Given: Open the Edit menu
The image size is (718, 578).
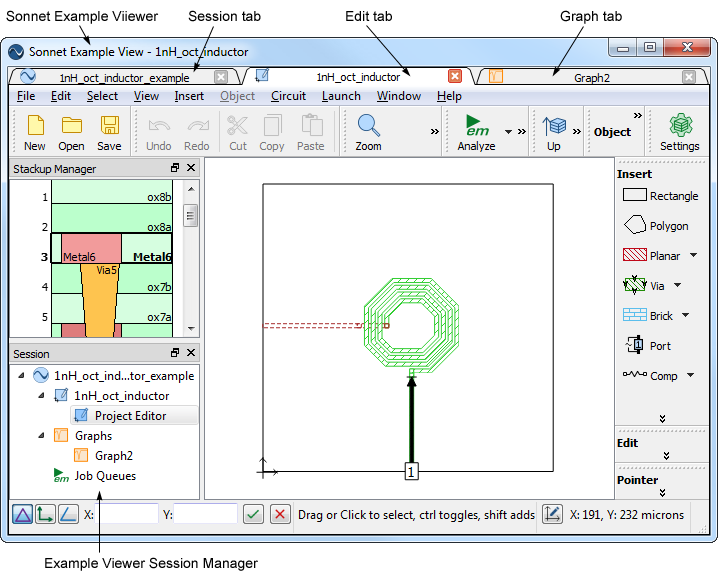Looking at the screenshot, I should [60, 96].
